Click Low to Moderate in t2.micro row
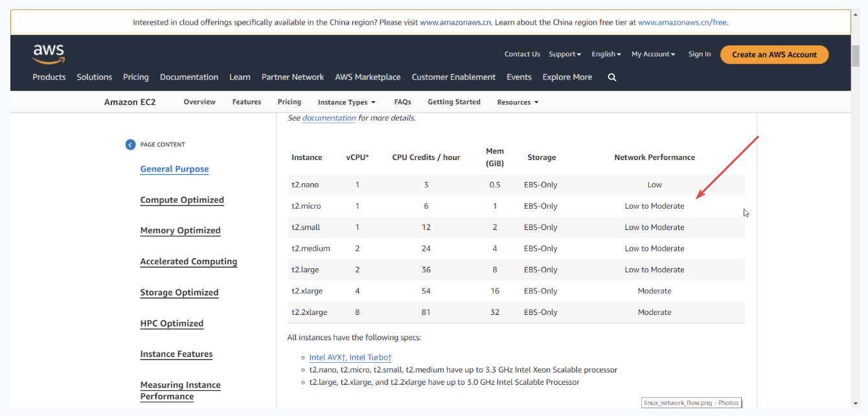 point(654,206)
